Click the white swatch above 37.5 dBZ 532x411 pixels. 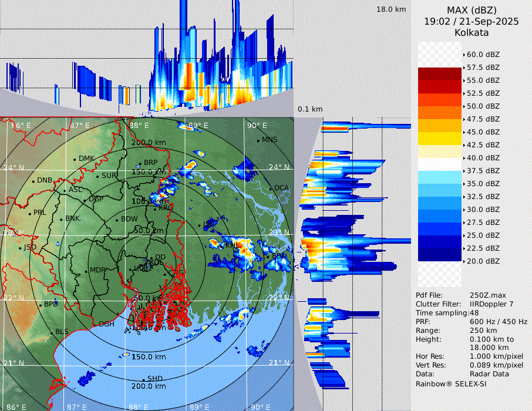[x=440, y=164]
